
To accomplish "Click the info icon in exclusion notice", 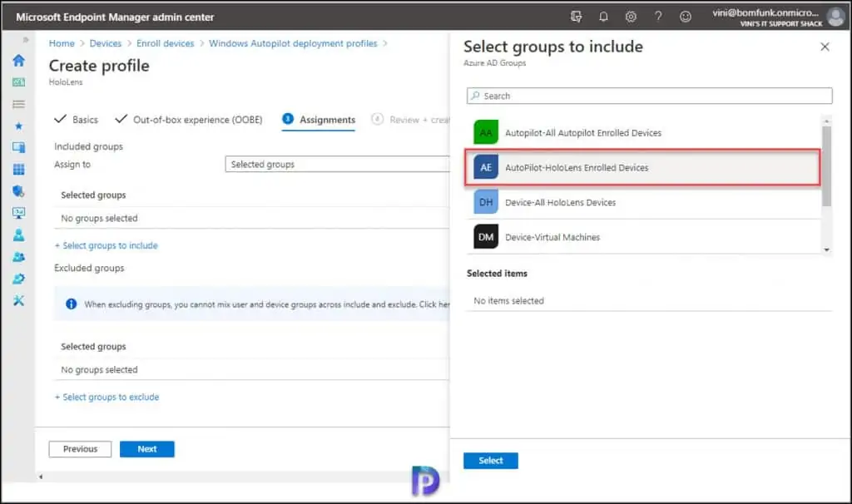I will (x=72, y=304).
